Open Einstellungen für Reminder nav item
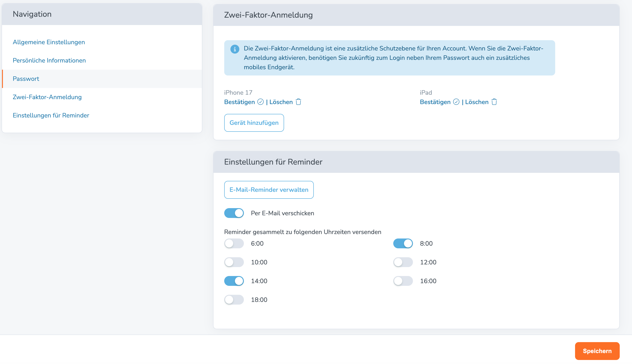The width and height of the screenshot is (632, 364). pyautogui.click(x=51, y=115)
